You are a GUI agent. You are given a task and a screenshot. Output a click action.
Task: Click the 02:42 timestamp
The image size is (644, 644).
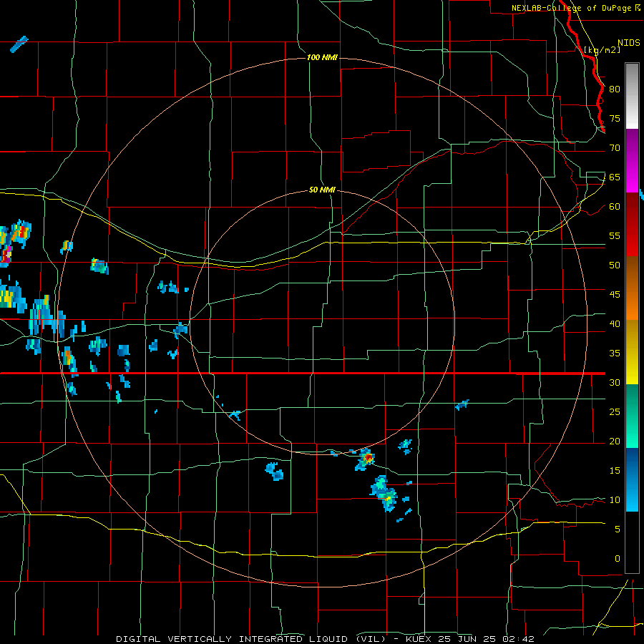(517, 639)
